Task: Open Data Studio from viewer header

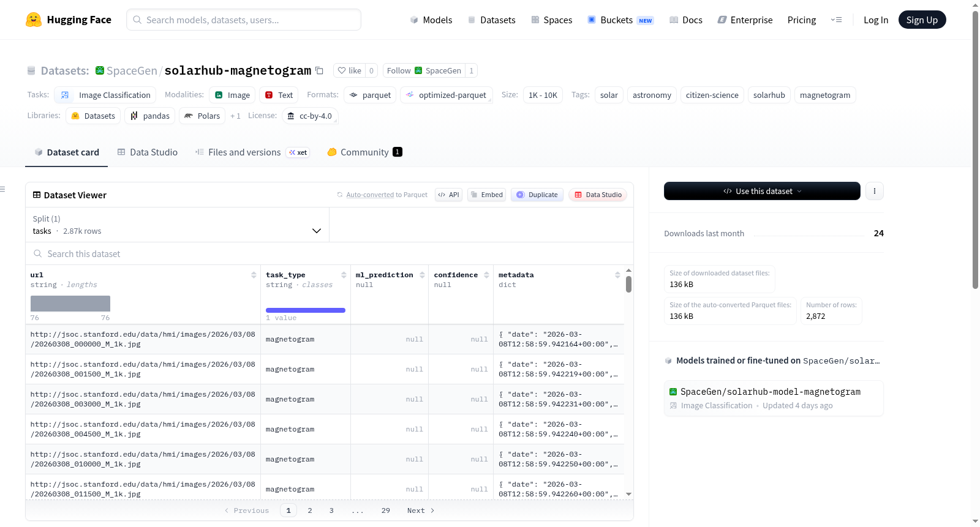Action: point(598,195)
